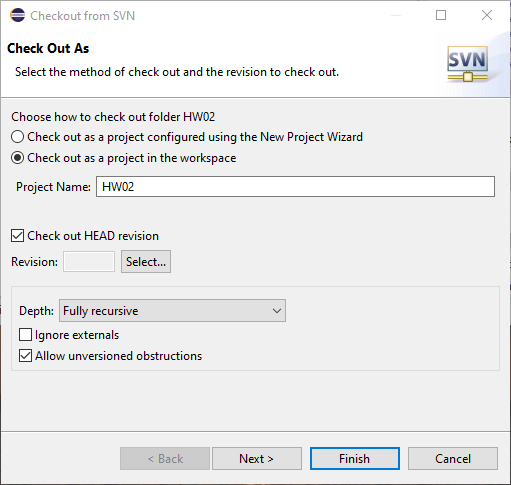Image resolution: width=511 pixels, height=485 pixels.
Task: Open the Depth dropdown
Action: point(172,311)
